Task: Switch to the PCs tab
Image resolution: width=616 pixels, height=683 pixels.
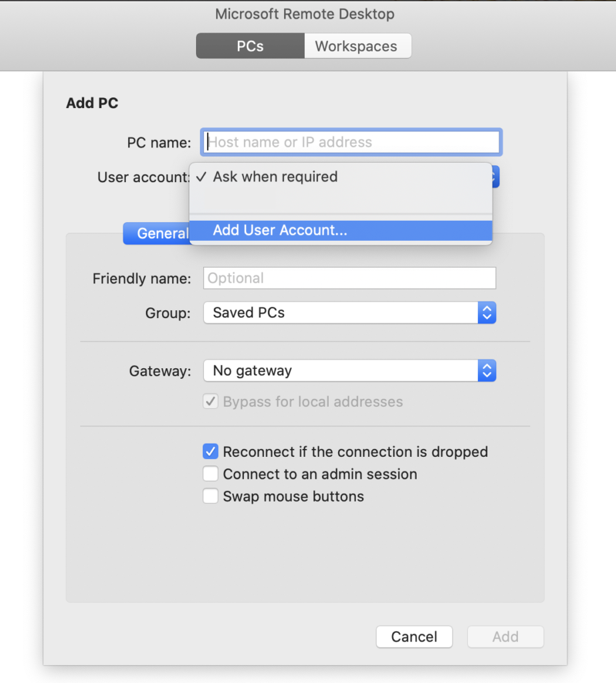Action: 250,46
